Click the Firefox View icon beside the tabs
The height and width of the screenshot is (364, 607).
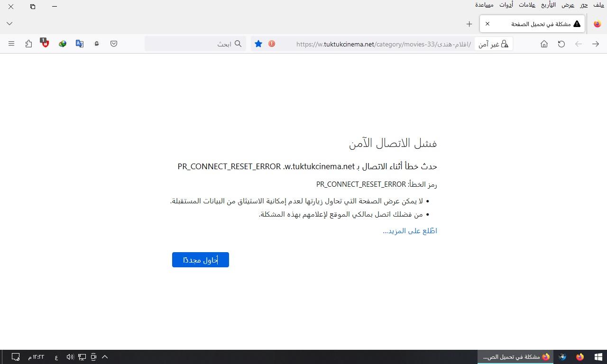[x=597, y=24]
